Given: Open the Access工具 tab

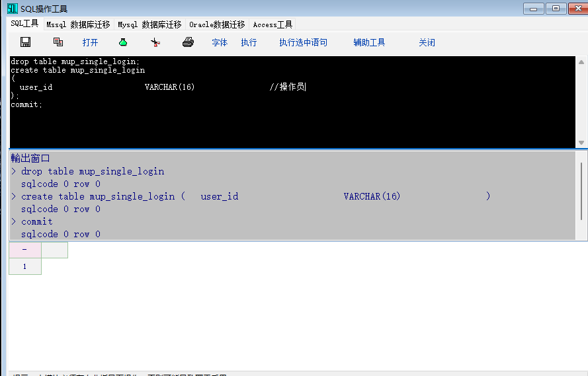Looking at the screenshot, I should coord(273,24).
